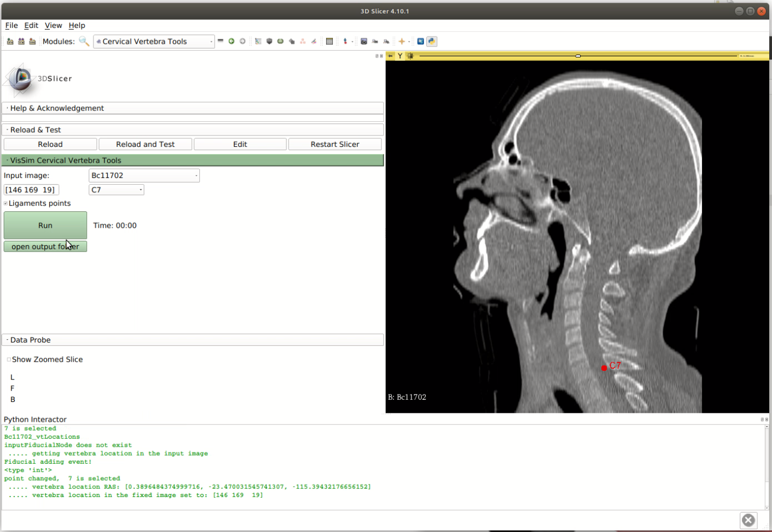Screen dimensions: 772x532
Task: Click the green previous module arrow
Action: tap(232, 42)
